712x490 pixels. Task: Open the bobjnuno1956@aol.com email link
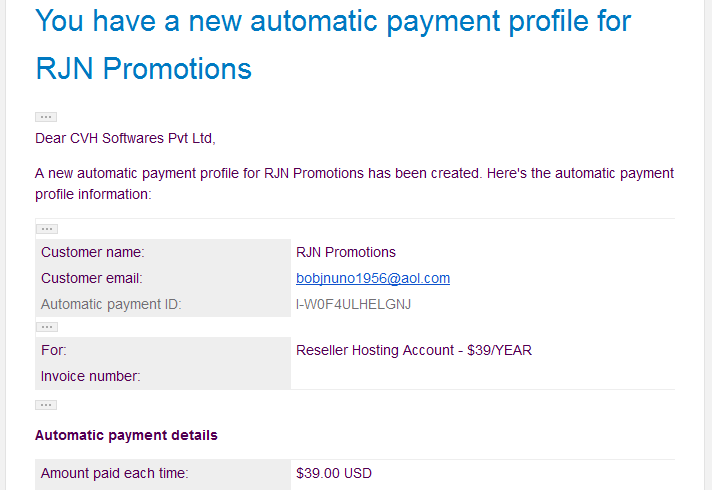click(373, 278)
